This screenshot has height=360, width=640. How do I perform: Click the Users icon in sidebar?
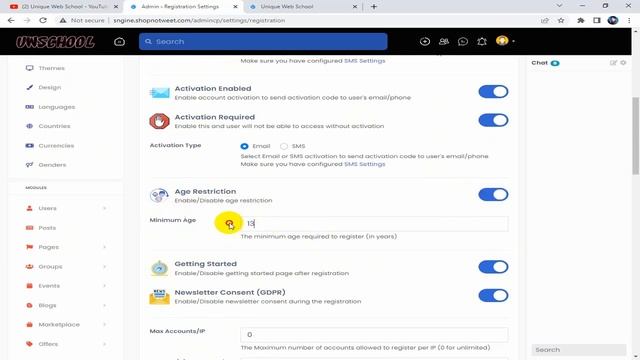pyautogui.click(x=29, y=208)
